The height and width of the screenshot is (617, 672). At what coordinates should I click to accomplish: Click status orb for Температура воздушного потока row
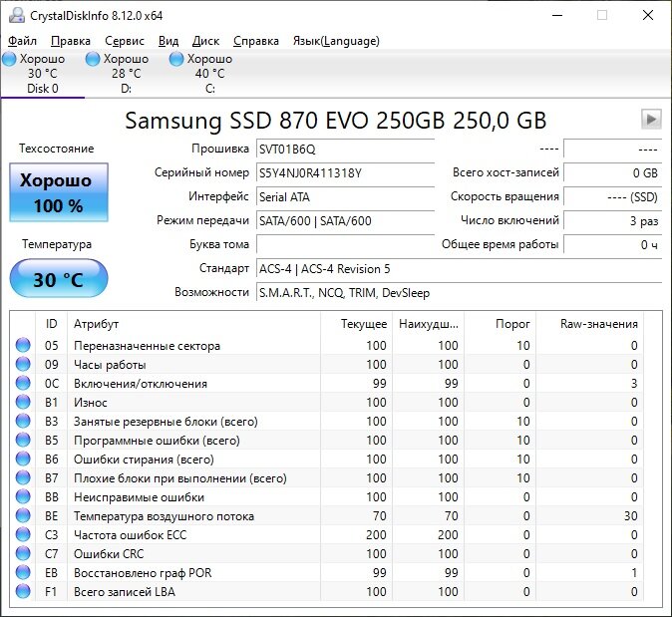23,516
